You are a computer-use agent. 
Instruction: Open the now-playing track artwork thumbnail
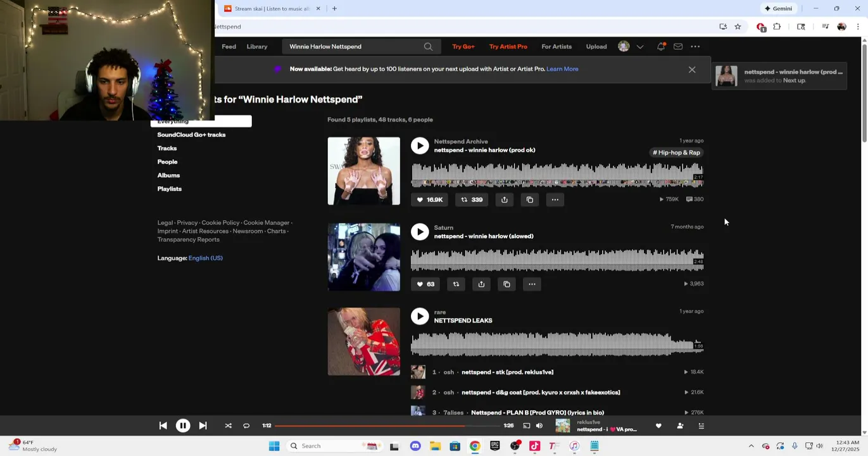click(x=562, y=426)
